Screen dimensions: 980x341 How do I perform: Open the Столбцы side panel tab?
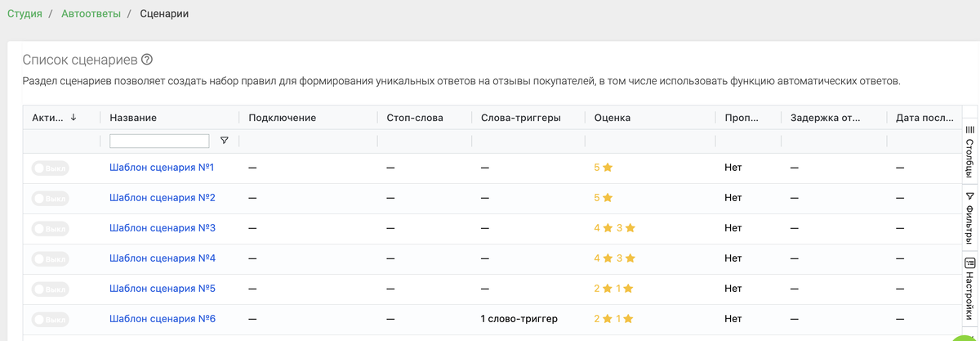coord(970,153)
